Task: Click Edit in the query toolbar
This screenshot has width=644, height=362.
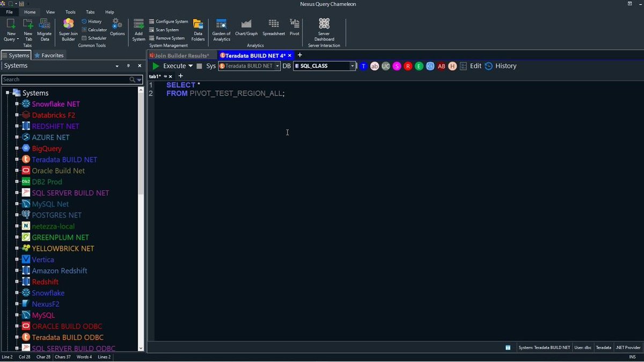Action: (475, 66)
